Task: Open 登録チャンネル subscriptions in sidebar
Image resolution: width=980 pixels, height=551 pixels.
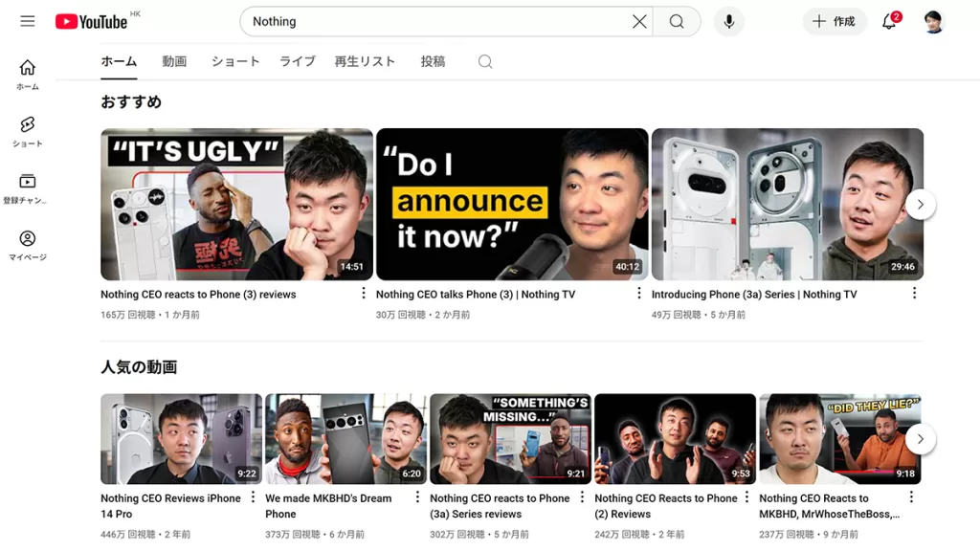Action: (x=28, y=187)
